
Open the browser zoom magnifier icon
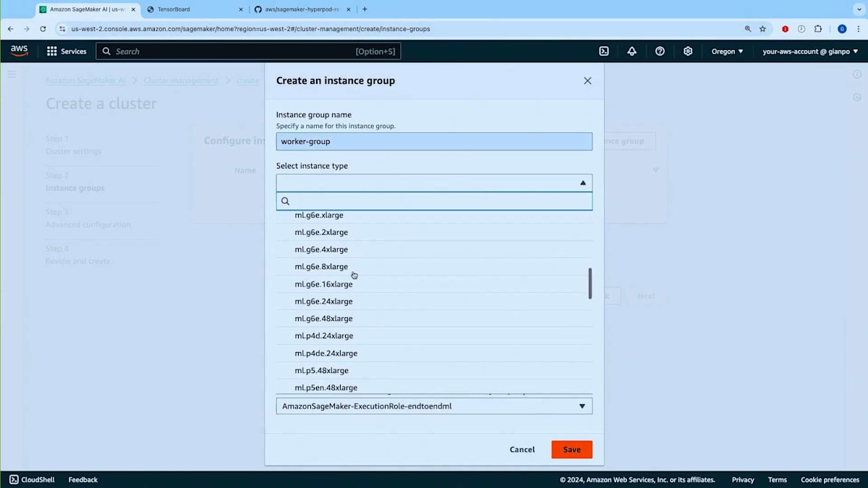tap(748, 29)
